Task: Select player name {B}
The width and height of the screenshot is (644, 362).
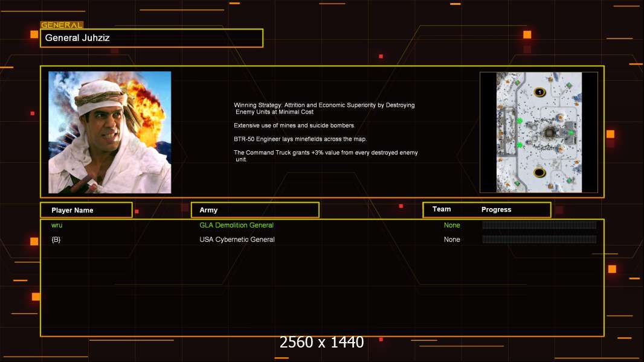Action: pos(56,240)
